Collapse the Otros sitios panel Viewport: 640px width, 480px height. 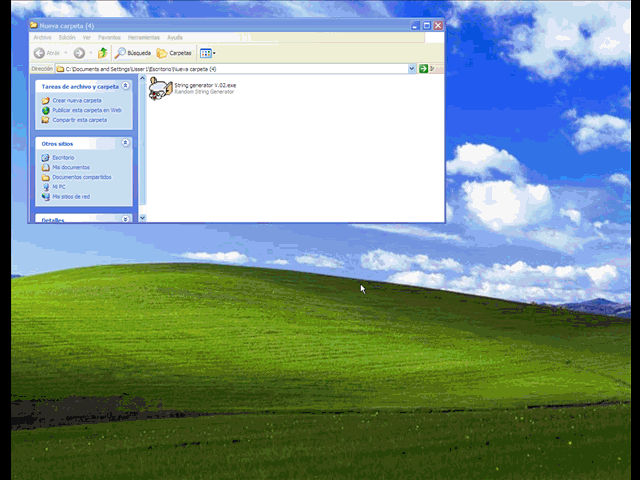click(x=126, y=142)
